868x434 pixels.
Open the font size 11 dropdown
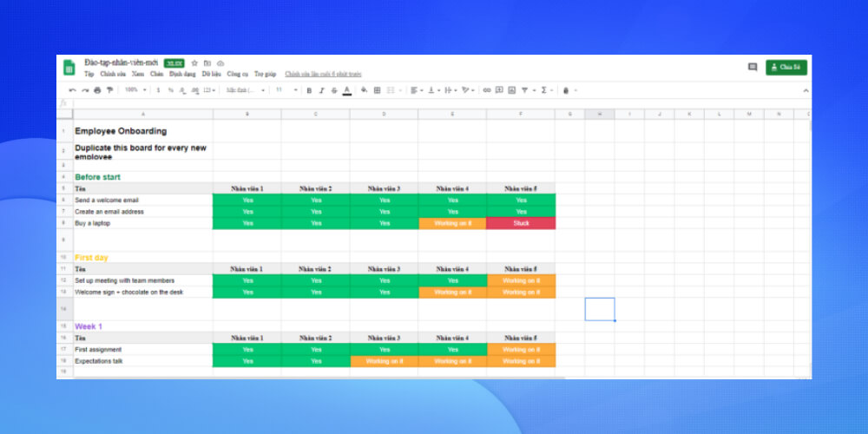pos(286,90)
